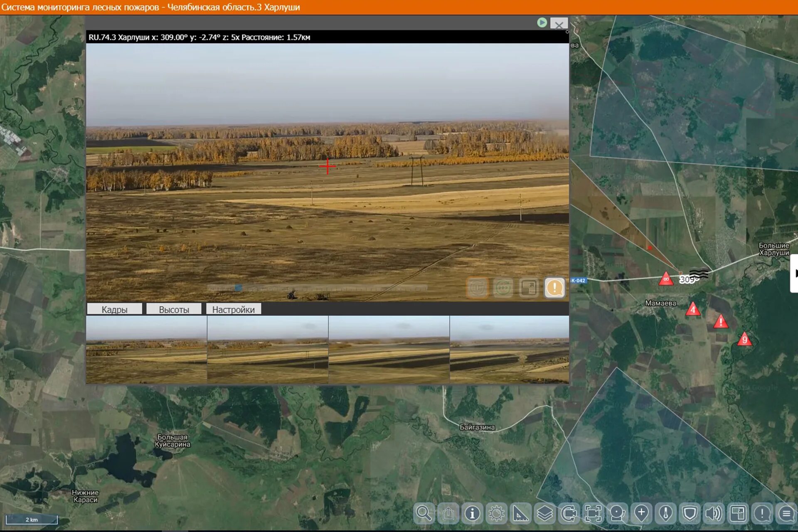798x532 pixels.
Task: Select red triangle marker with exclamation mark
Action: click(721, 321)
